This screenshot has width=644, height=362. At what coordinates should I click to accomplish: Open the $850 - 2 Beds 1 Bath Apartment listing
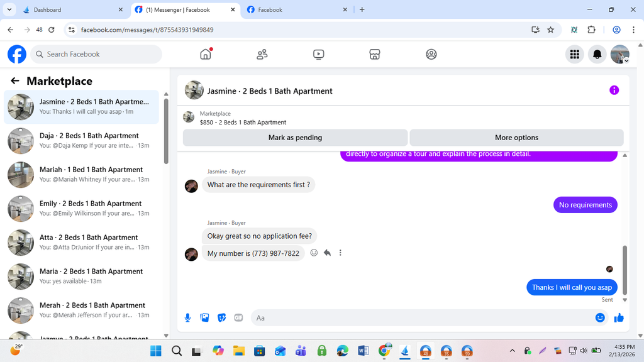[x=243, y=123]
